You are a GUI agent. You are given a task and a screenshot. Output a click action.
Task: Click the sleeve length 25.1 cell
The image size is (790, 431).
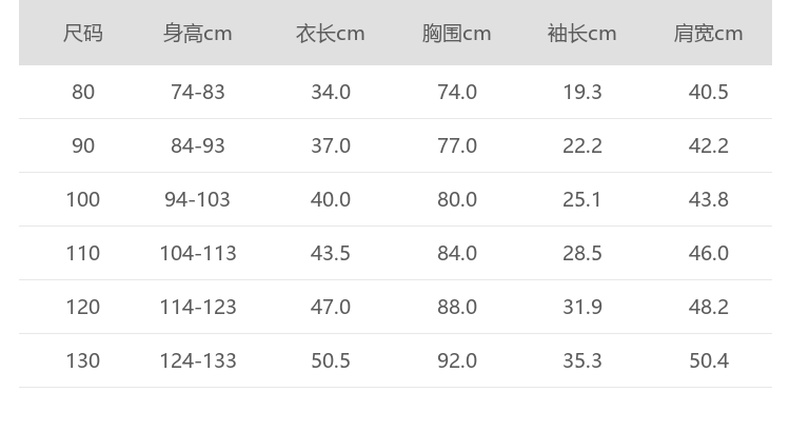(582, 199)
